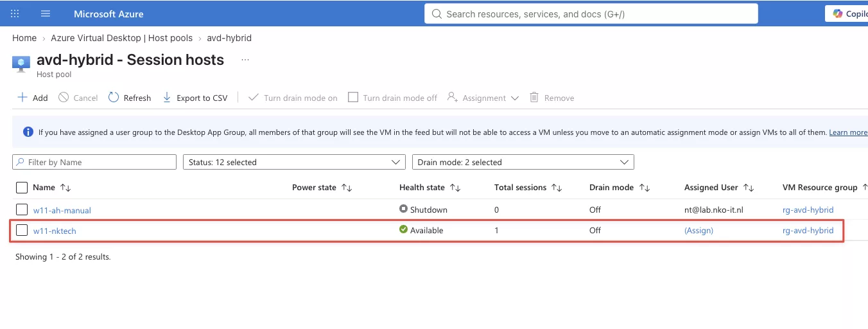Click the host pool resource icon
The image size is (868, 329).
pos(22,63)
